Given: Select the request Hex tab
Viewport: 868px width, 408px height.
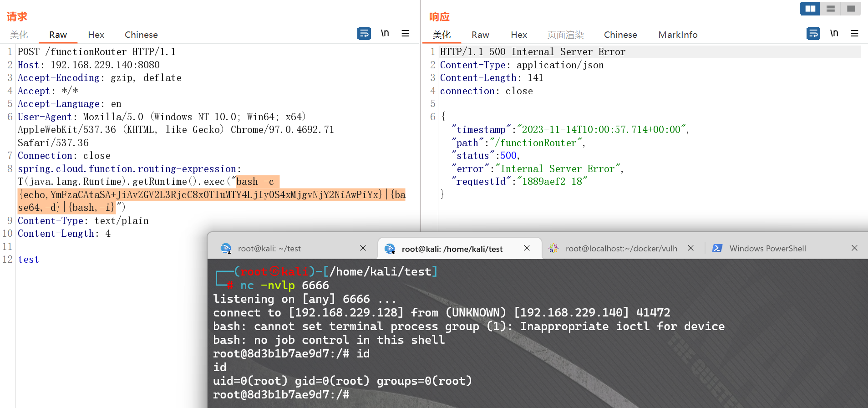Looking at the screenshot, I should click(x=96, y=35).
